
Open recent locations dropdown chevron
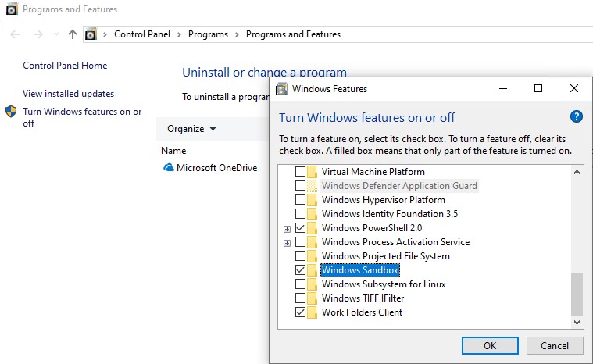click(56, 34)
